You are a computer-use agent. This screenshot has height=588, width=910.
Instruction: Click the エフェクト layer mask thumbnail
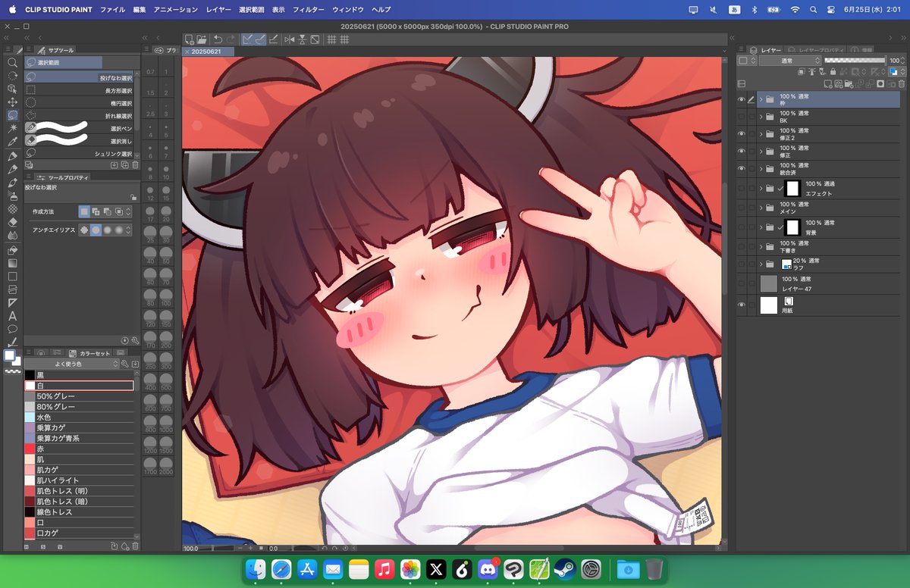coord(792,189)
